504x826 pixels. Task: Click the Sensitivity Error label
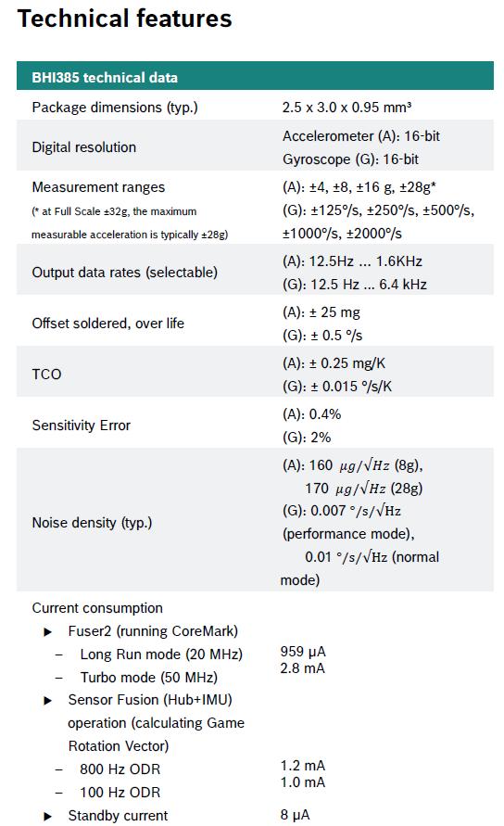82,426
